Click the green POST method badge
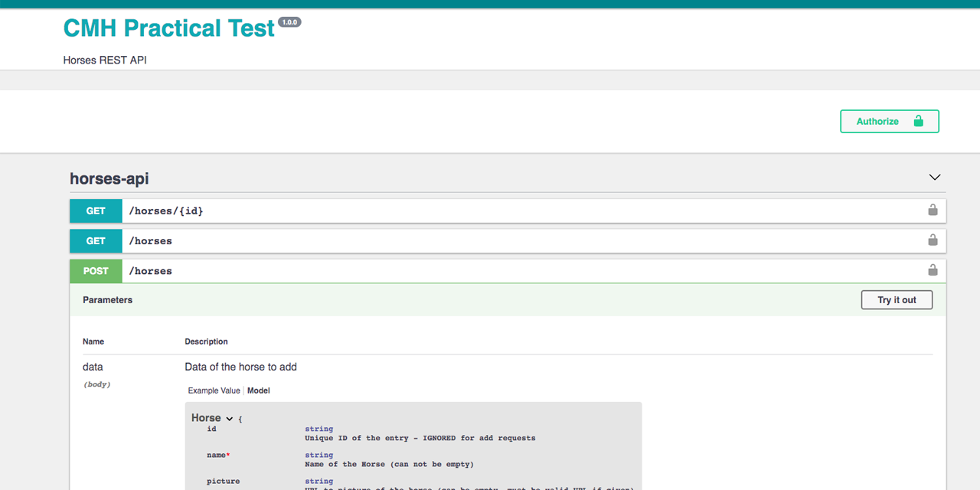 [x=96, y=270]
